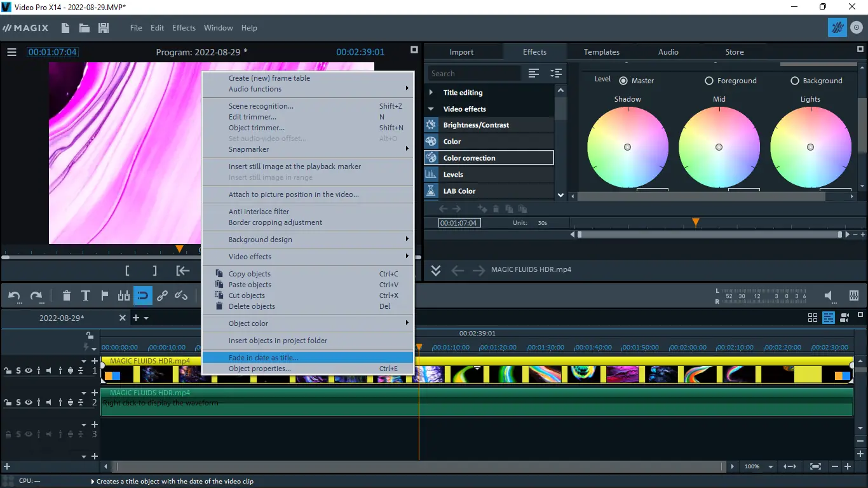Click the Shadow color wheel
The image size is (868, 488).
pyautogui.click(x=627, y=147)
